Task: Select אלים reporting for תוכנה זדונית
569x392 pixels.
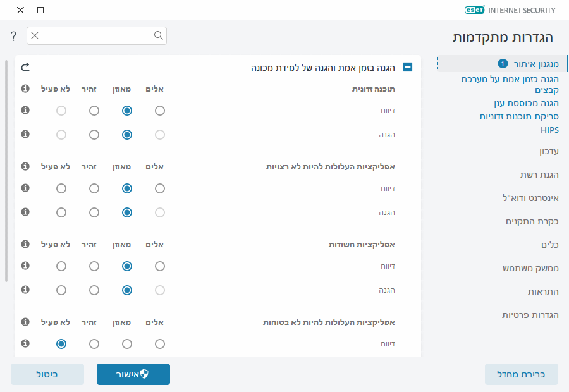Action: pyautogui.click(x=160, y=110)
